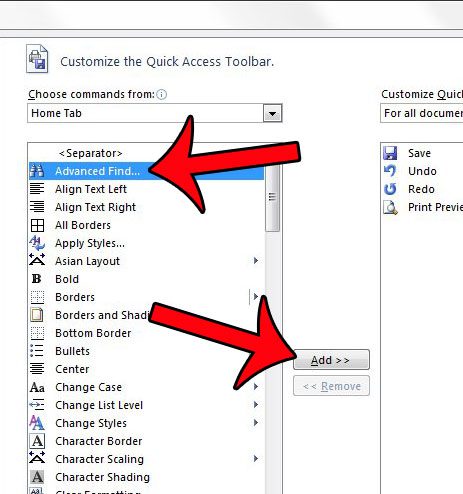The width and height of the screenshot is (463, 494).
Task: Click the << Remove button
Action: click(x=331, y=386)
